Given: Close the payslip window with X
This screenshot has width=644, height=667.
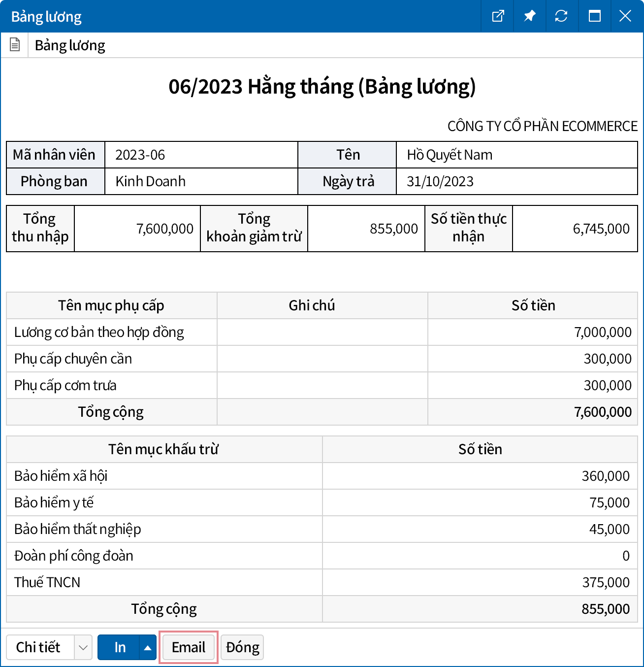Looking at the screenshot, I should (x=625, y=16).
